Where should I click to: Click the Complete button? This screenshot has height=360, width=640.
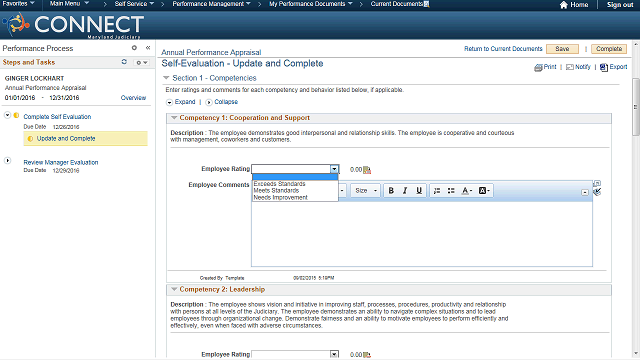point(609,49)
